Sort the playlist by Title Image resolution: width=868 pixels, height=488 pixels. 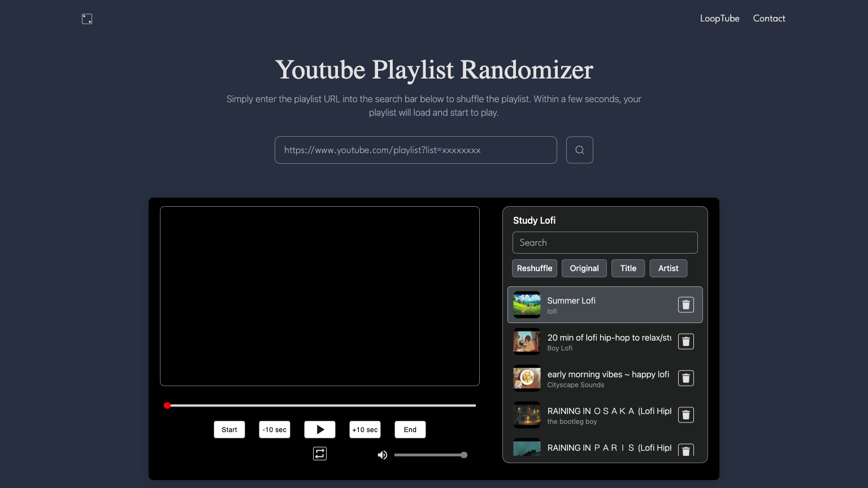pyautogui.click(x=628, y=268)
